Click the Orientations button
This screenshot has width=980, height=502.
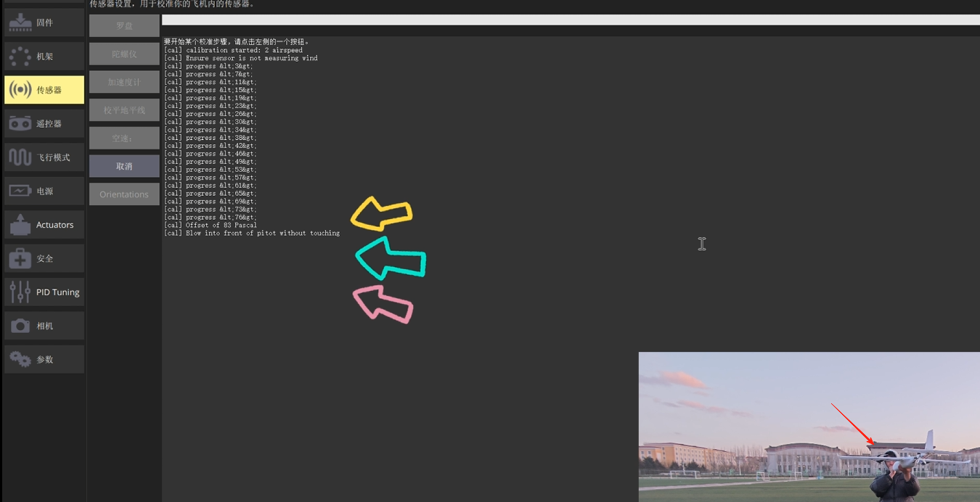point(124,194)
